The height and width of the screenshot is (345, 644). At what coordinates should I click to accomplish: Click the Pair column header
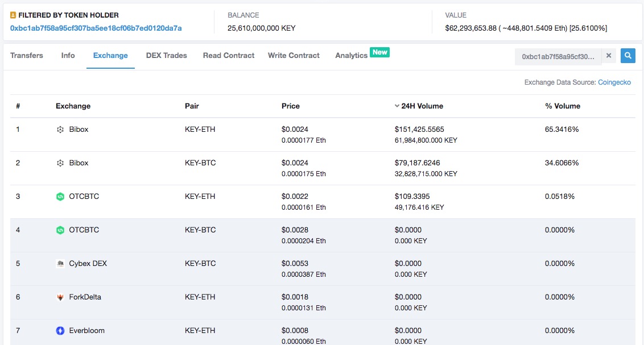(x=192, y=106)
